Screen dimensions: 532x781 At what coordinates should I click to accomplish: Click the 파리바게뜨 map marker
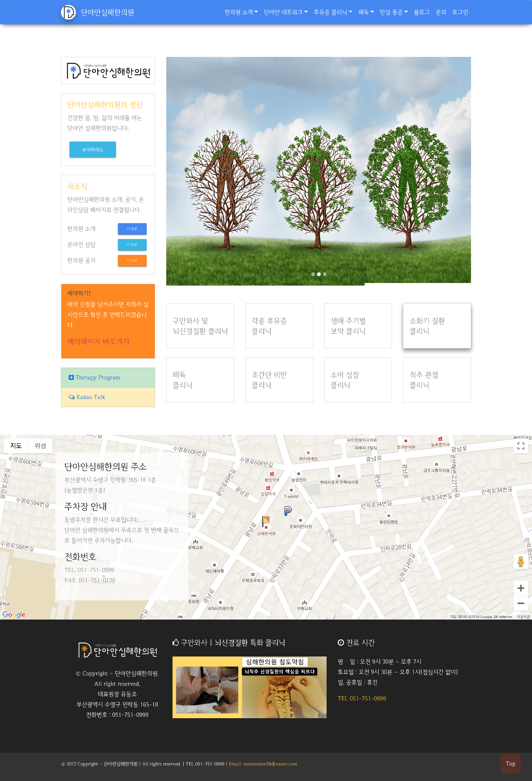[x=308, y=453]
